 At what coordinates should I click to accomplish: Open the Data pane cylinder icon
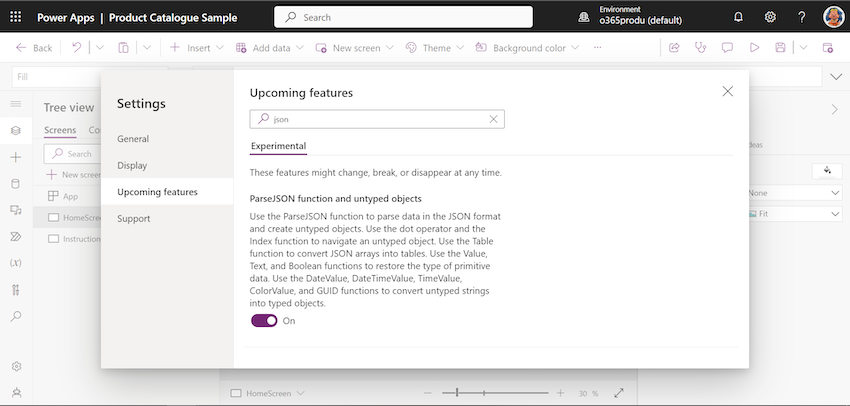[x=15, y=184]
